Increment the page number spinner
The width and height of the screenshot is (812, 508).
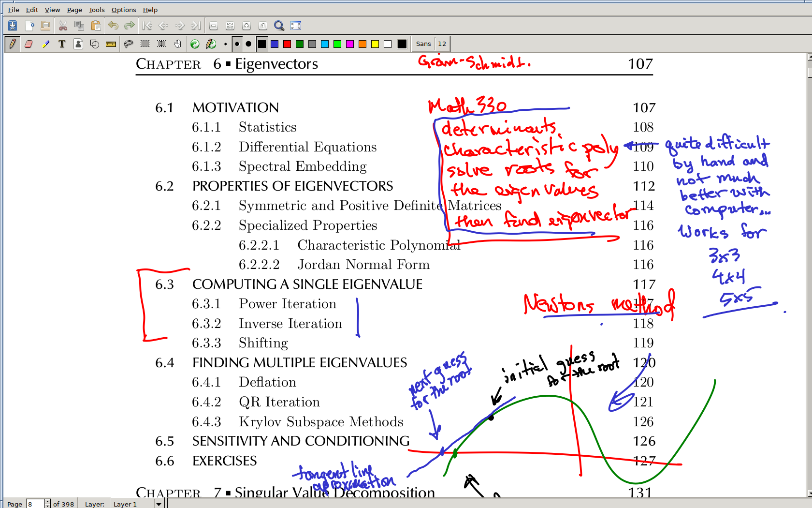click(47, 502)
